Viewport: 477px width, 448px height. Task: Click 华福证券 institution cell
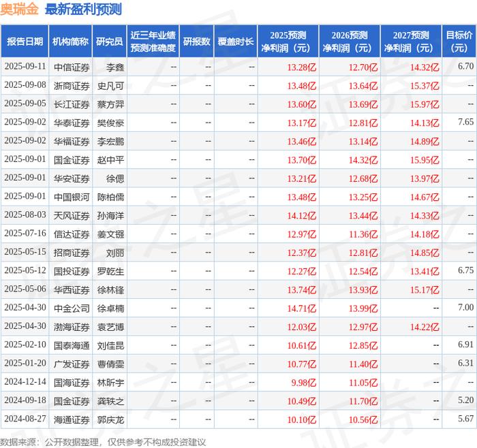point(72,142)
